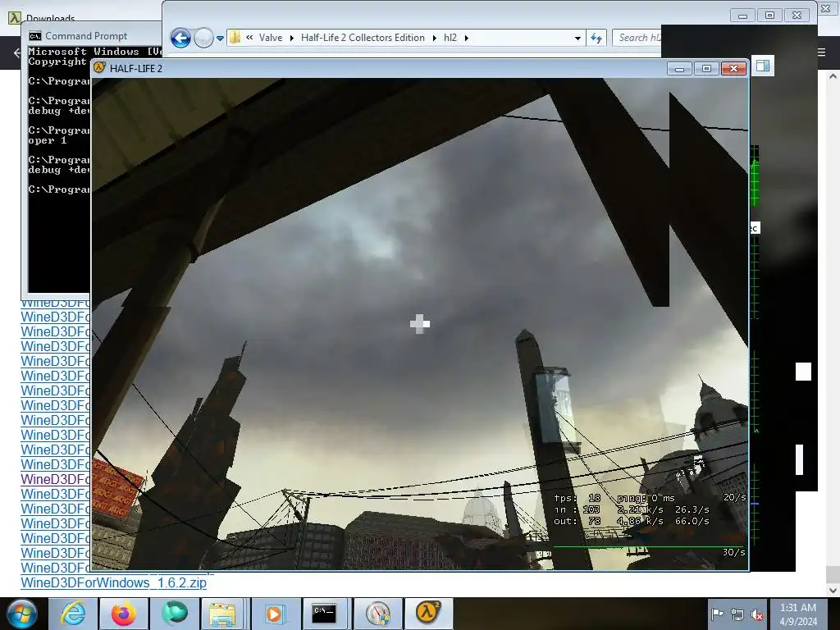Go forward in the Explorer window
The height and width of the screenshot is (630, 840).
coord(203,38)
